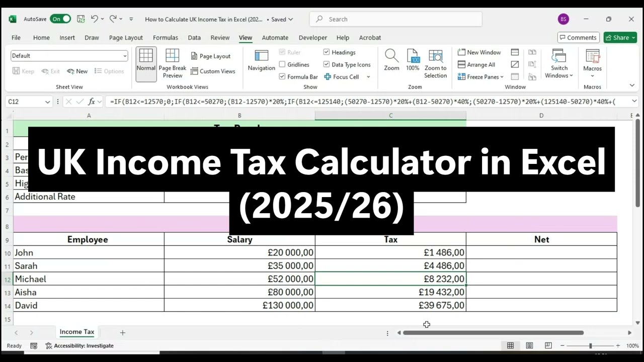Click the Save icon in title bar
Viewport: 644px width, 362px height.
80,19
